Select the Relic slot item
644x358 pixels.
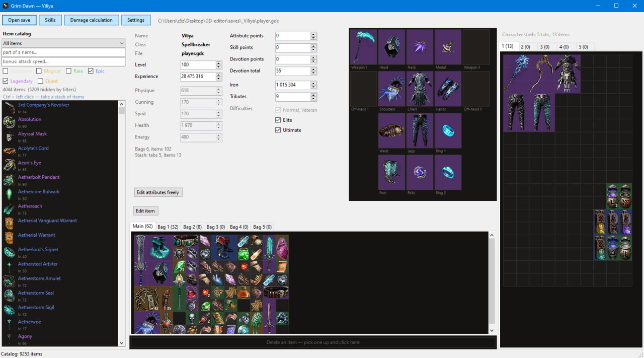point(420,172)
